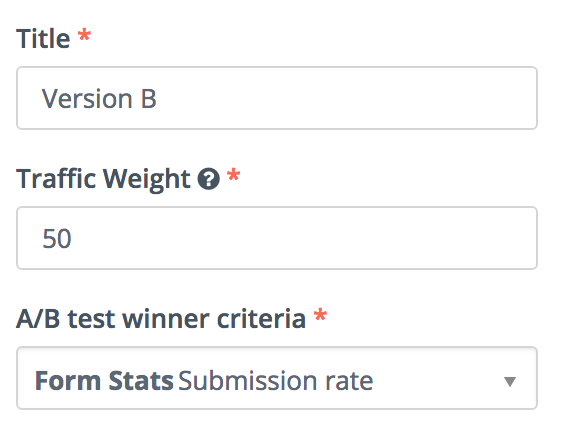The height and width of the screenshot is (448, 570).
Task: Focus the Title input field
Action: tap(277, 98)
